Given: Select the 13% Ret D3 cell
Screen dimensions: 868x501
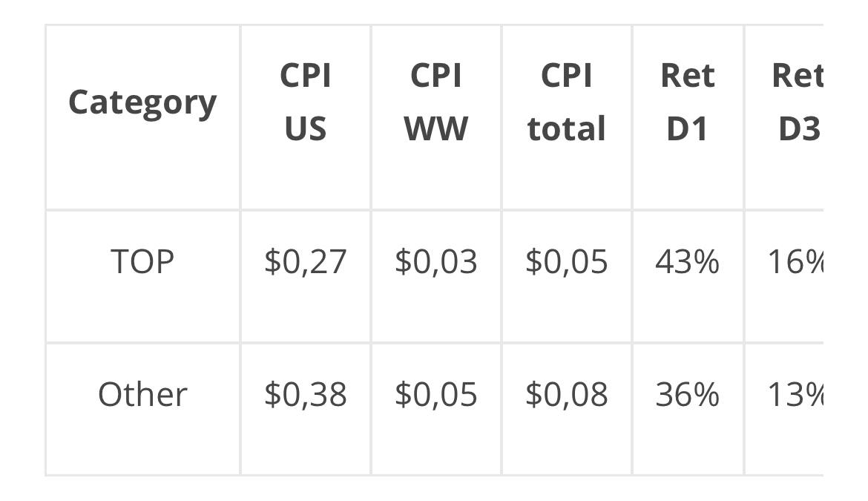Looking at the screenshot, I should coord(795,394).
